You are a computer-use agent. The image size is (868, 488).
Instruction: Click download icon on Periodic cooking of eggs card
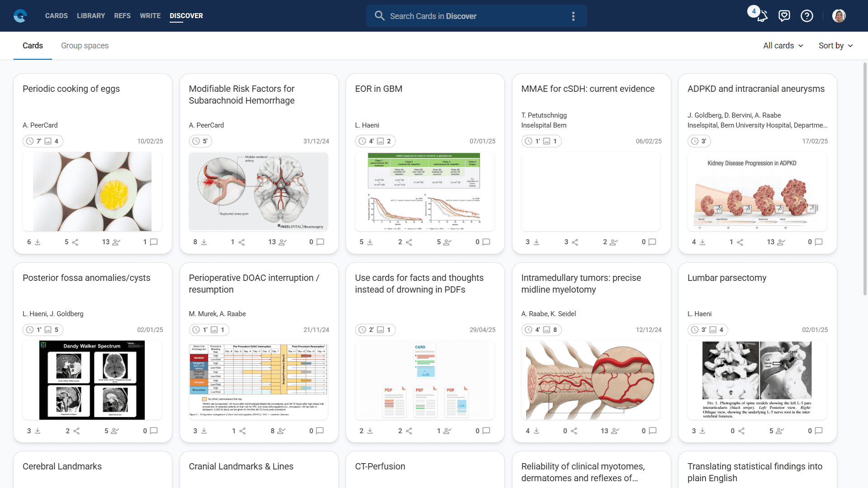tap(38, 242)
